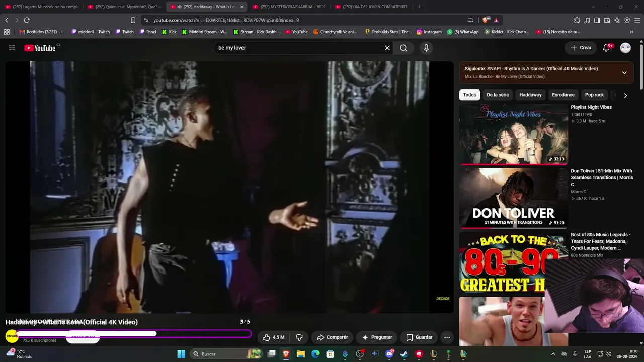Open the YouTube account avatar menu
The image size is (644, 362).
[625, 48]
